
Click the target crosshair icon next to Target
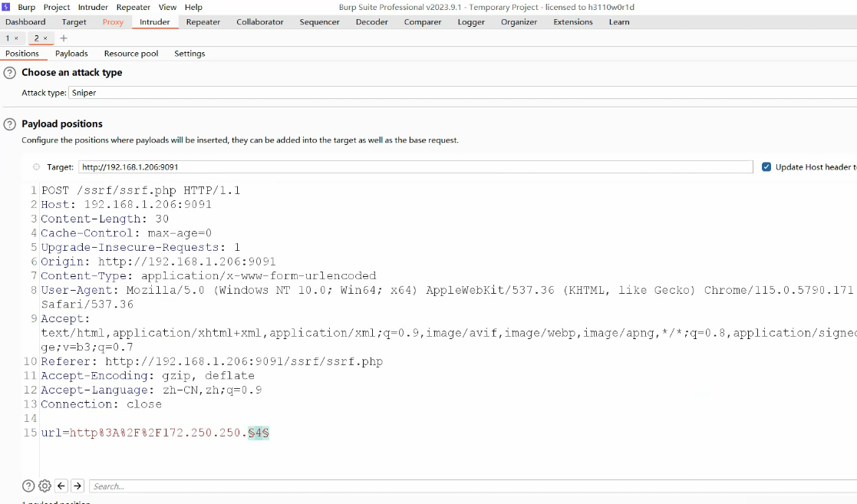pos(36,167)
